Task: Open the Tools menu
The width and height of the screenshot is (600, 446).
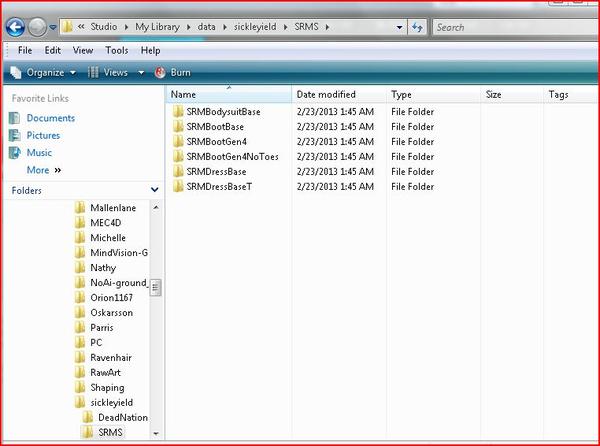Action: click(117, 50)
